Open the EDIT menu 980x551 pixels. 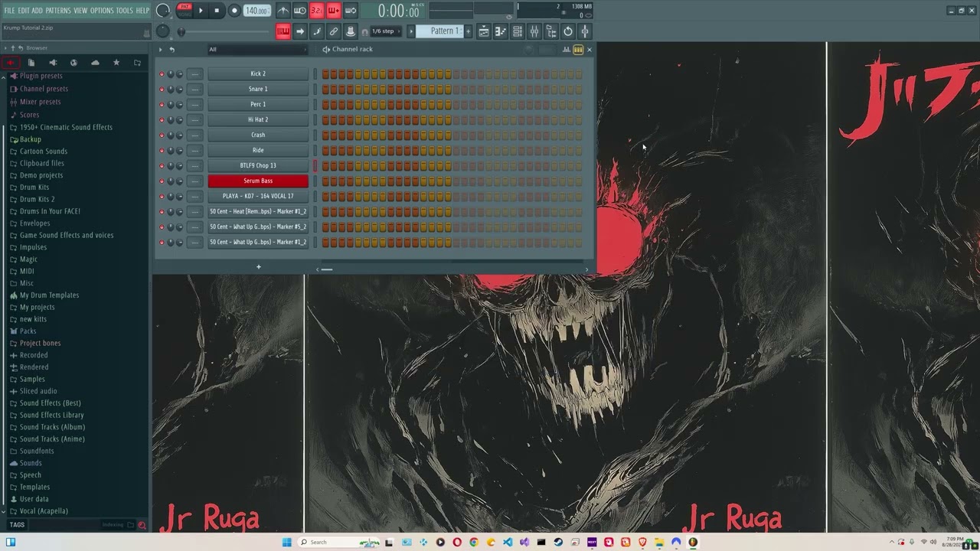24,11
